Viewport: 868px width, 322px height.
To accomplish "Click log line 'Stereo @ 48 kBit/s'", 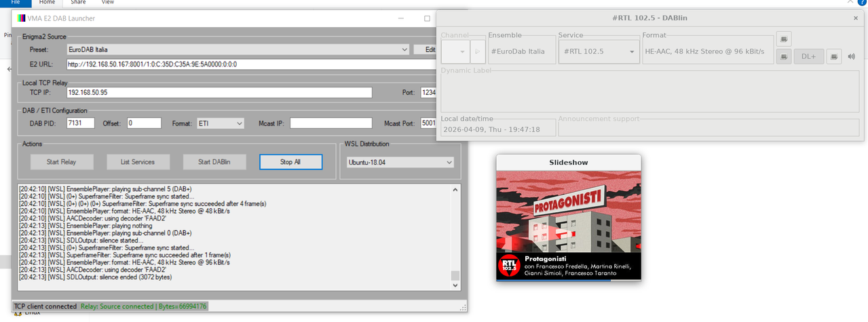I will [x=124, y=211].
